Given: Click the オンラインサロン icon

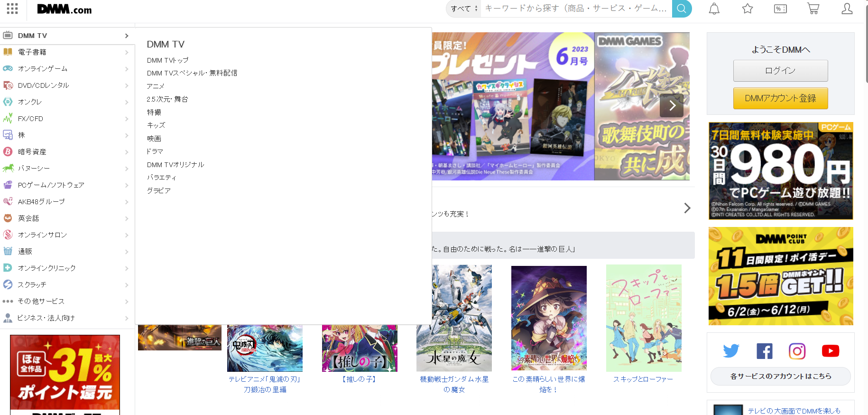Looking at the screenshot, I should point(8,235).
